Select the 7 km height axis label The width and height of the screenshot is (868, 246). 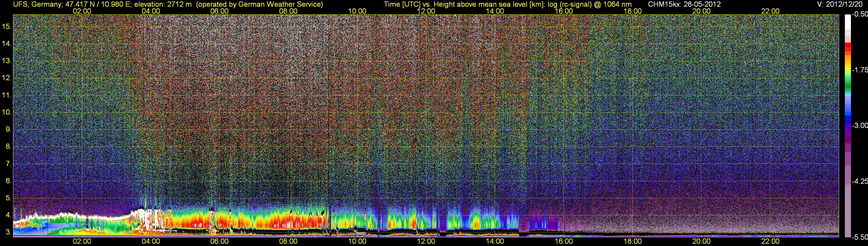(x=8, y=164)
